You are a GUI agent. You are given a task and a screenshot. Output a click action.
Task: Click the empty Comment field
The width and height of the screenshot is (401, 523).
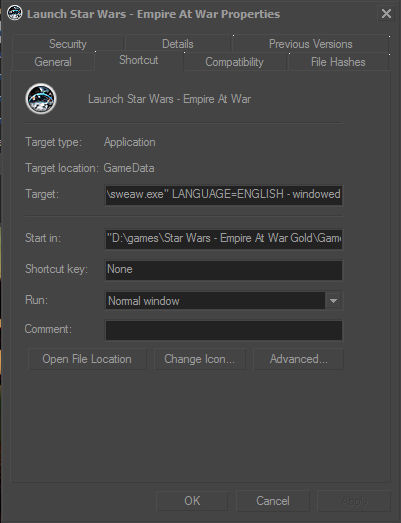click(x=224, y=330)
